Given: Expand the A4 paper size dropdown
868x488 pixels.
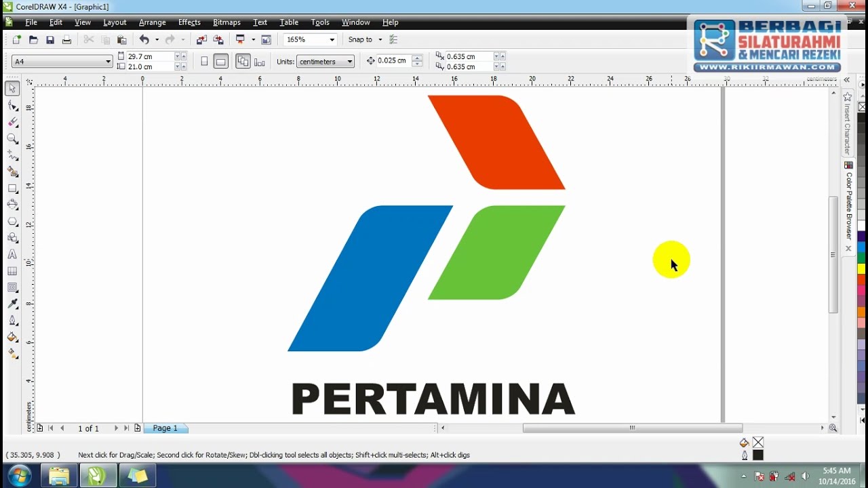Looking at the screenshot, I should tap(108, 62).
